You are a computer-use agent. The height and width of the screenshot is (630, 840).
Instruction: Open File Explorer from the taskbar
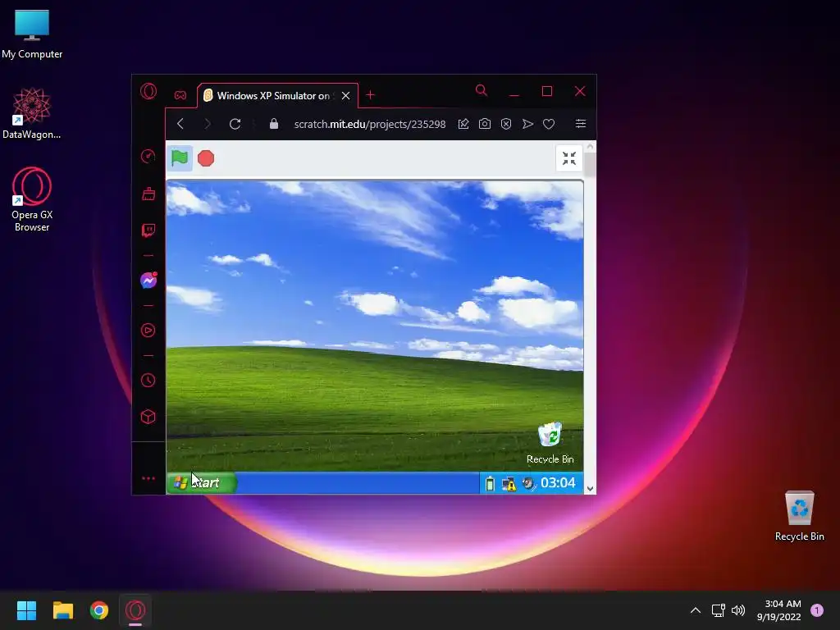point(62,610)
